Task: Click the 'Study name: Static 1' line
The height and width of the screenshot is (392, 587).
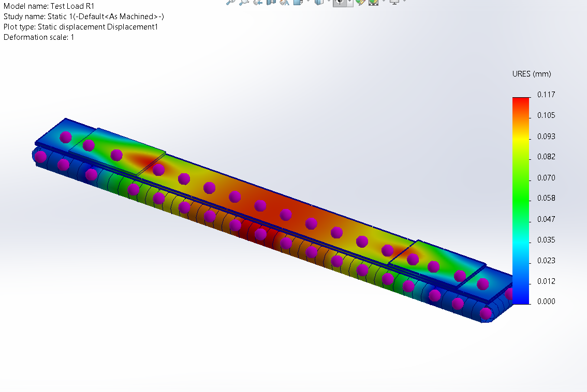Action: click(84, 17)
